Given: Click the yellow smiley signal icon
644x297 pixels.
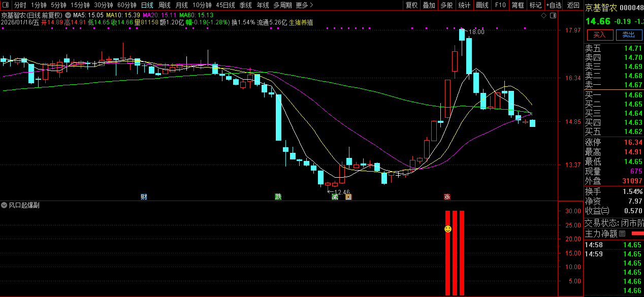Looking at the screenshot, I should point(448,229).
